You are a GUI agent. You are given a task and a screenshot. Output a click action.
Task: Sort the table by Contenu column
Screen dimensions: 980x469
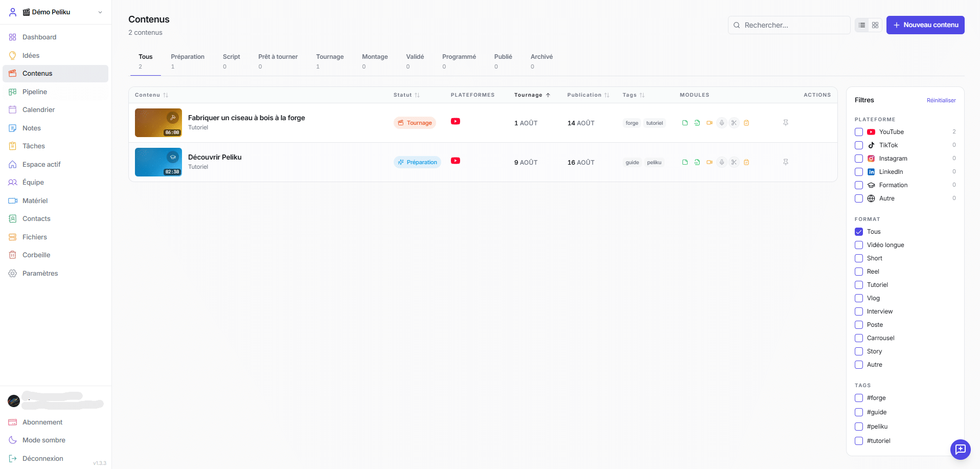pyautogui.click(x=151, y=95)
